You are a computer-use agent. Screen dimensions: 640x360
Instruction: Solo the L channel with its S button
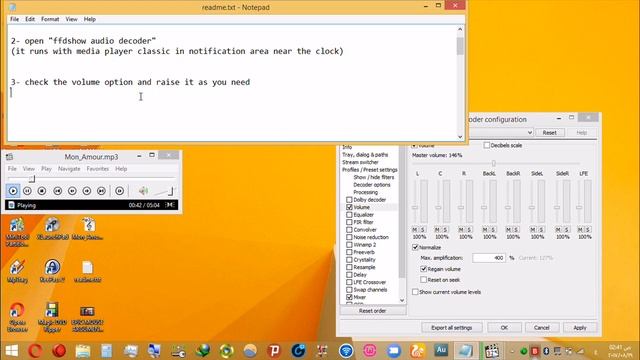pos(422,230)
